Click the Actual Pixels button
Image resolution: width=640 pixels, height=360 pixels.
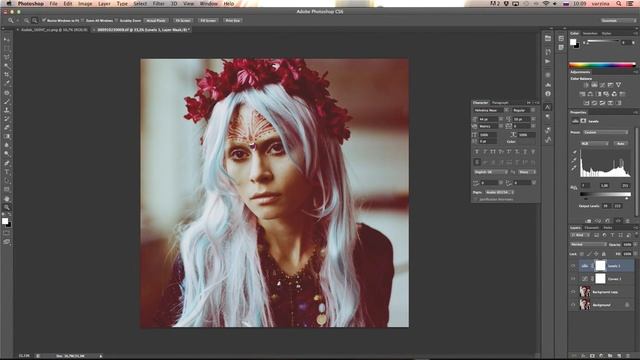156,20
